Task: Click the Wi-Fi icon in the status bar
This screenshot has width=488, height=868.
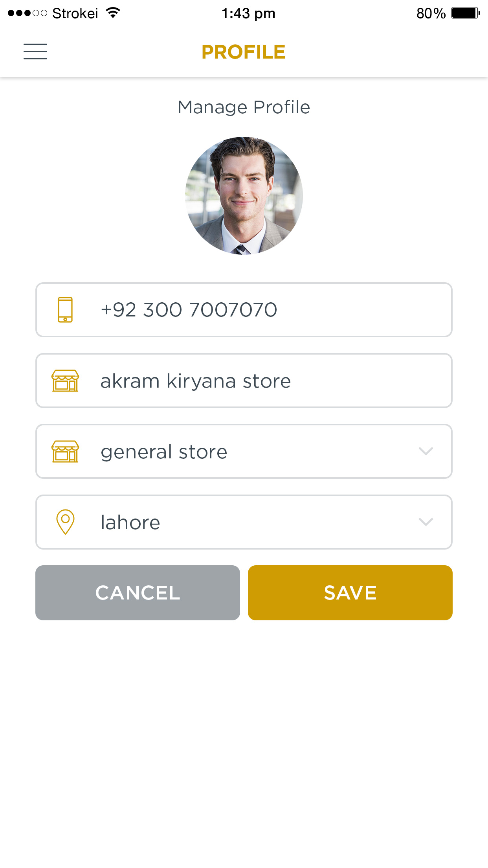Action: [113, 13]
